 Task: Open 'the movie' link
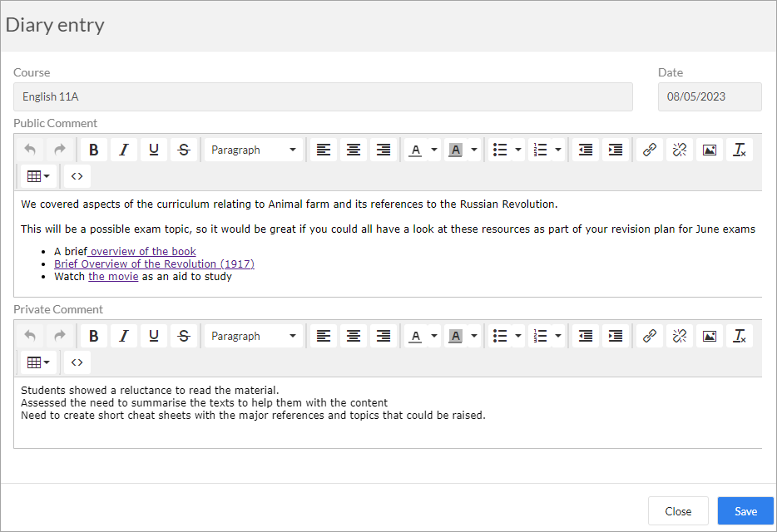coord(113,277)
